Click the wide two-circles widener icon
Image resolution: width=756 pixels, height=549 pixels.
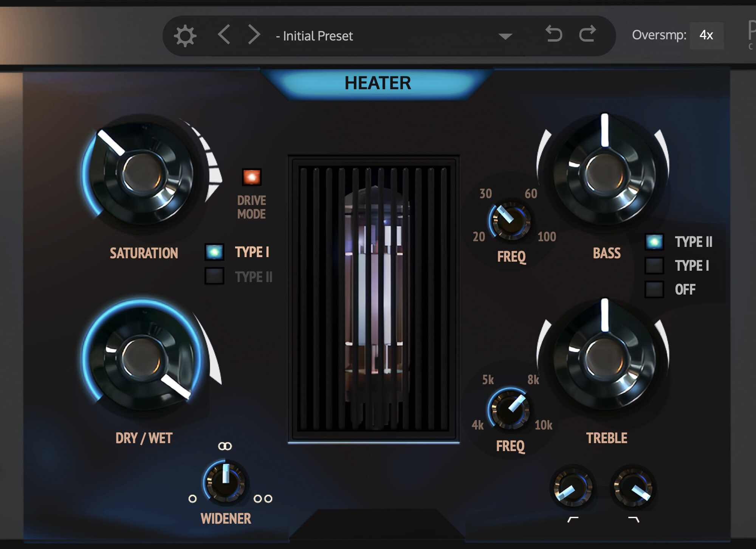click(x=263, y=499)
